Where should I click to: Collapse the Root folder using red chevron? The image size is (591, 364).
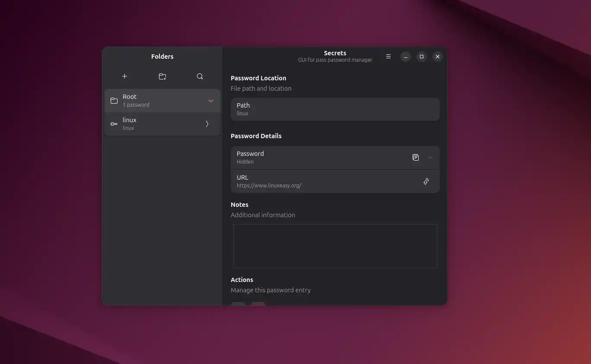click(x=211, y=101)
